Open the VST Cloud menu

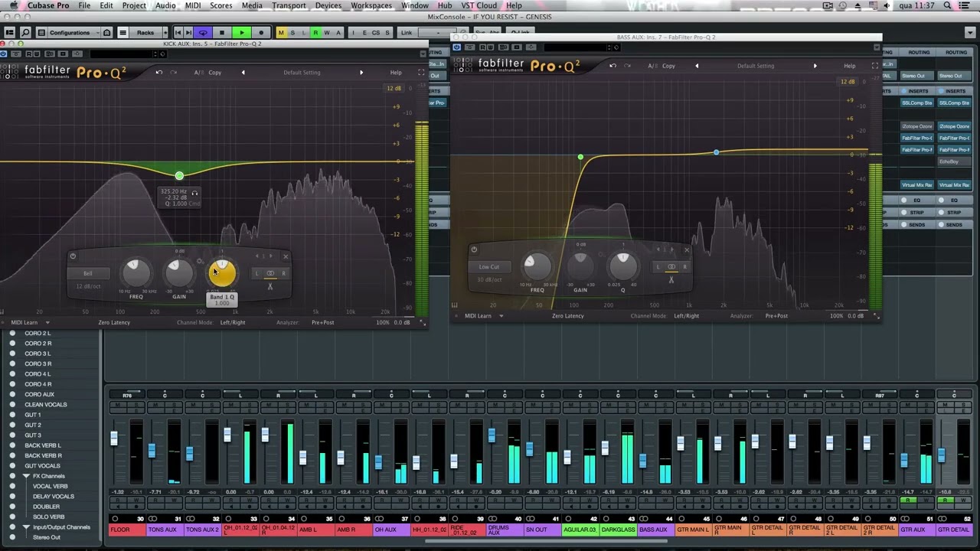click(x=479, y=5)
